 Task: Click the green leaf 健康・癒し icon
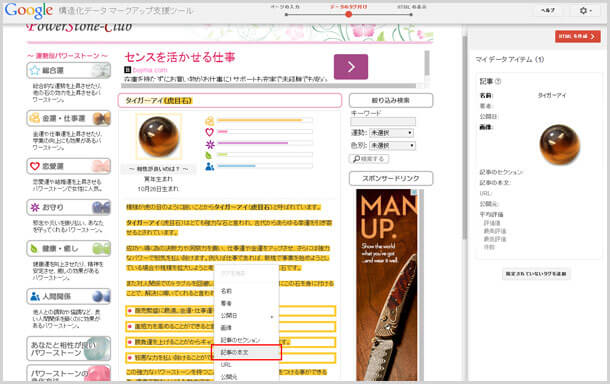coord(34,248)
